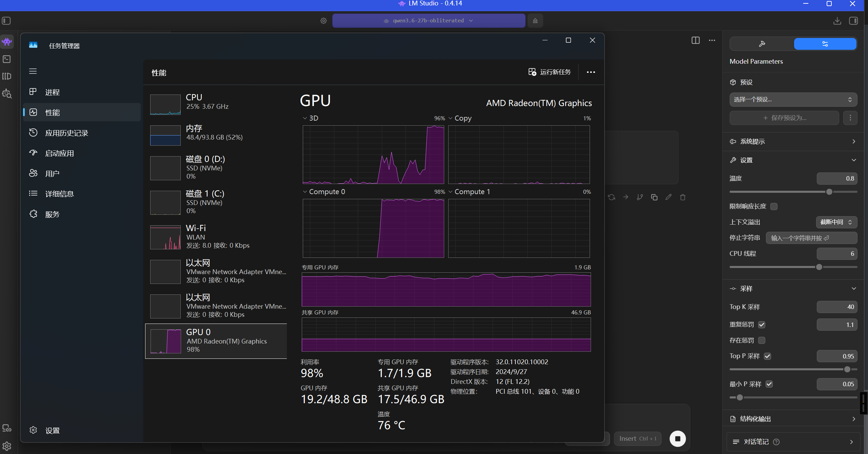
Task: Click the split view icon in chat header
Action: coord(695,40)
